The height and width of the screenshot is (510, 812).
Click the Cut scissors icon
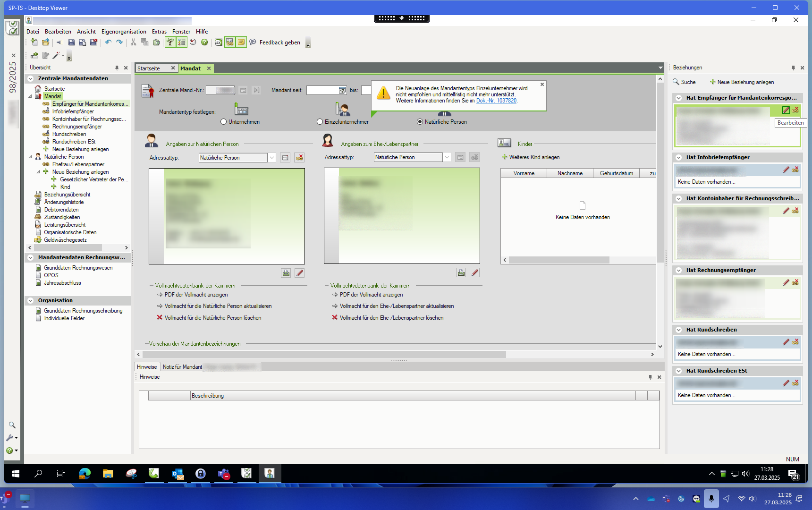[x=133, y=42]
